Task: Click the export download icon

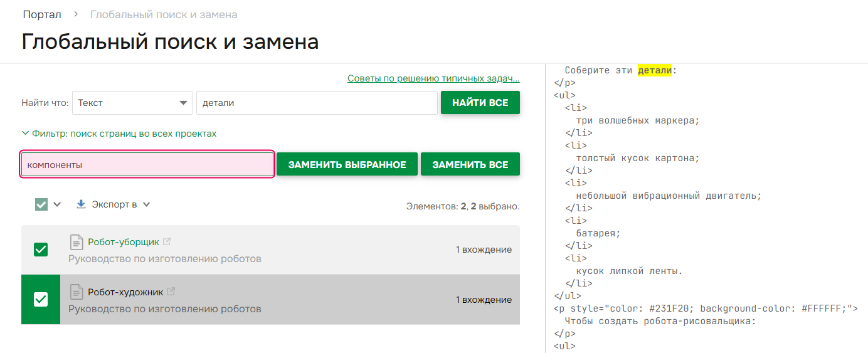Action: tap(81, 204)
